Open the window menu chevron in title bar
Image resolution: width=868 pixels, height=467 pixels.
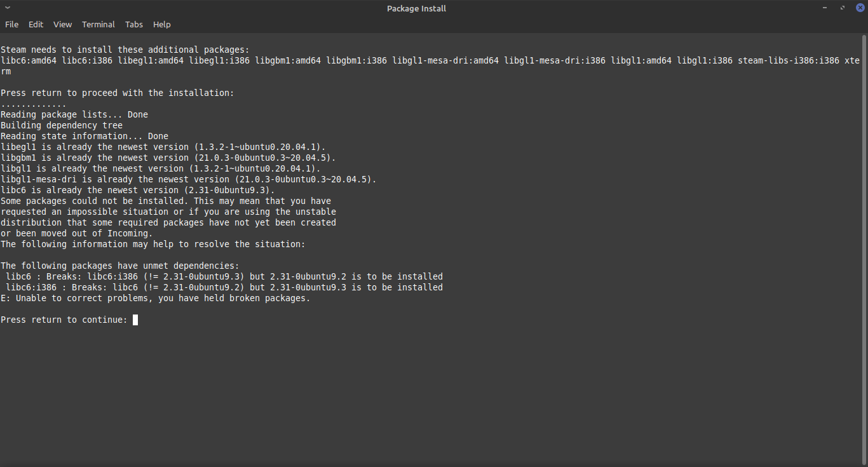(x=8, y=8)
